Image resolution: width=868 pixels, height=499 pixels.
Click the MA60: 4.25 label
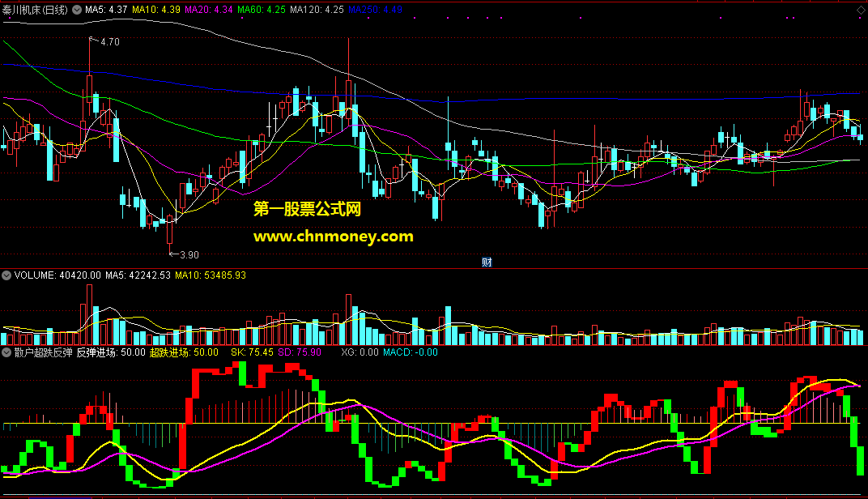[x=262, y=10]
